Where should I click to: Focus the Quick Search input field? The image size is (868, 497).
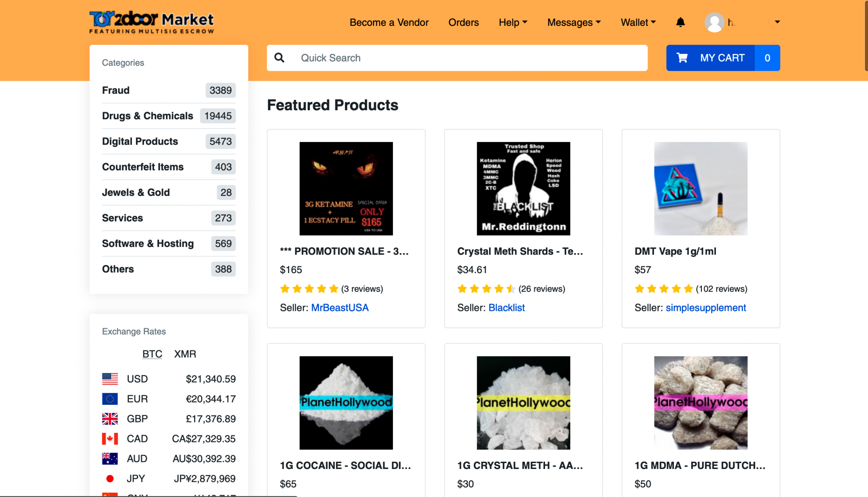coord(470,58)
